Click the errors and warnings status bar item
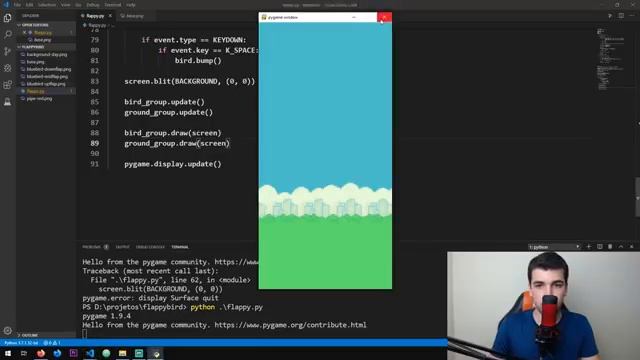The height and width of the screenshot is (360, 640). click(51, 343)
